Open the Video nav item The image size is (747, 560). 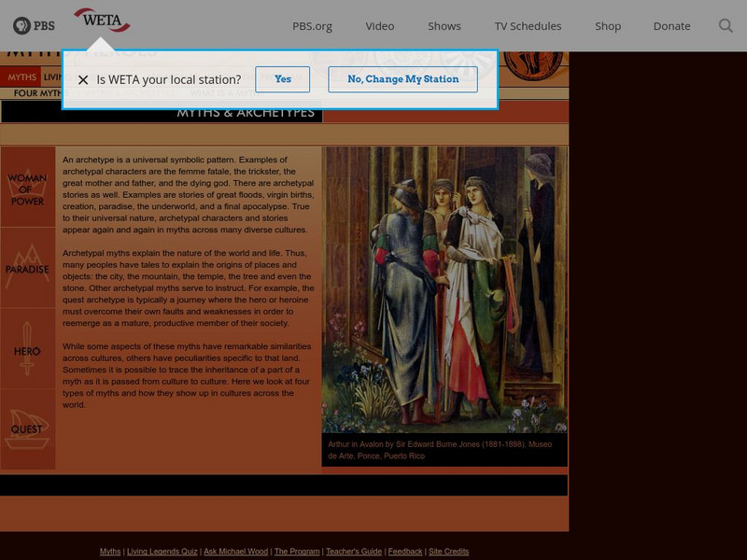coord(380,26)
